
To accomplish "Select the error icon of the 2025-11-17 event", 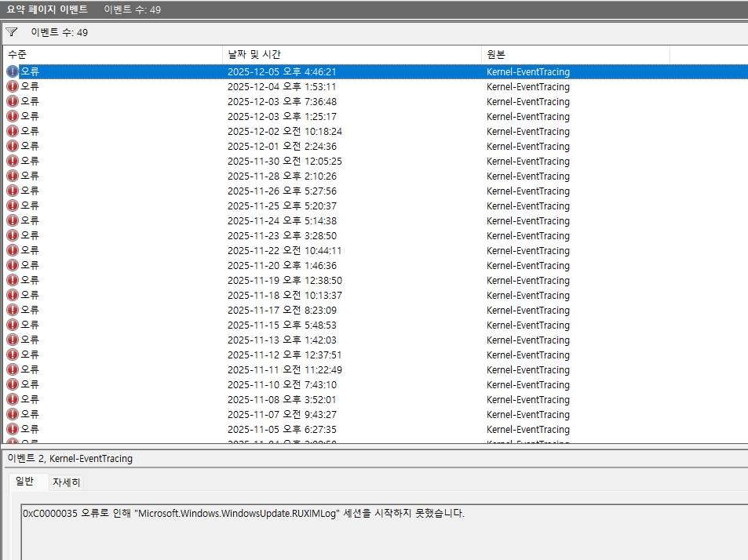I will [12, 310].
